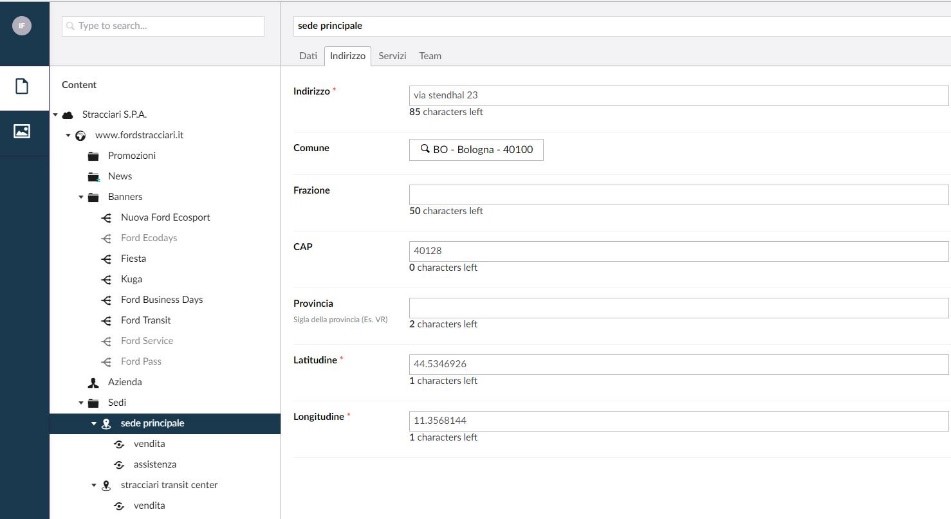Click the Promozioni folder icon
Screen dimensions: 951x519
point(93,156)
